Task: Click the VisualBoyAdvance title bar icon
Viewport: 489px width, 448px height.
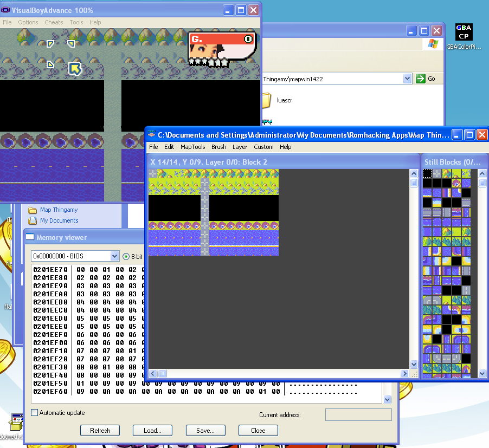Action: click(5, 10)
